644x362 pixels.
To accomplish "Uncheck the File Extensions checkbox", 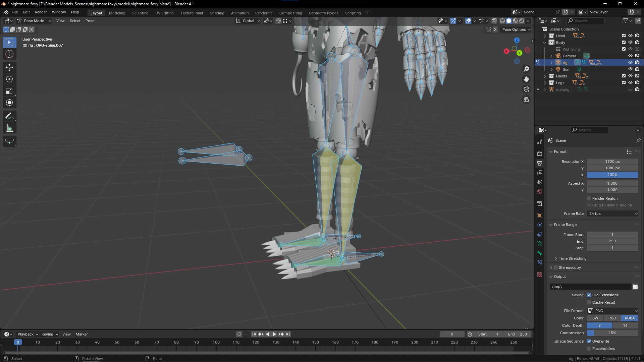I will (x=589, y=295).
